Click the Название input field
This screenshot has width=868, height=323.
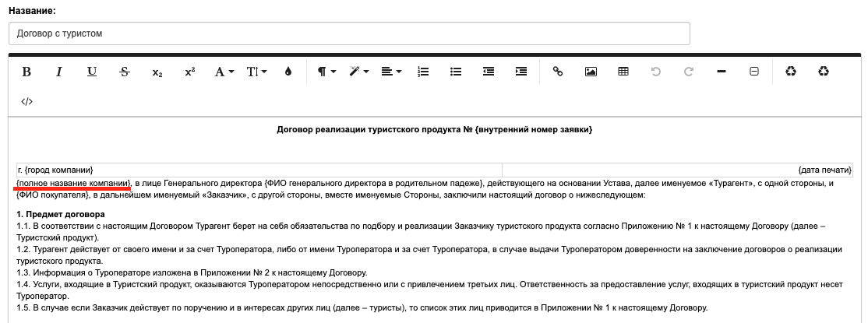tap(349, 33)
